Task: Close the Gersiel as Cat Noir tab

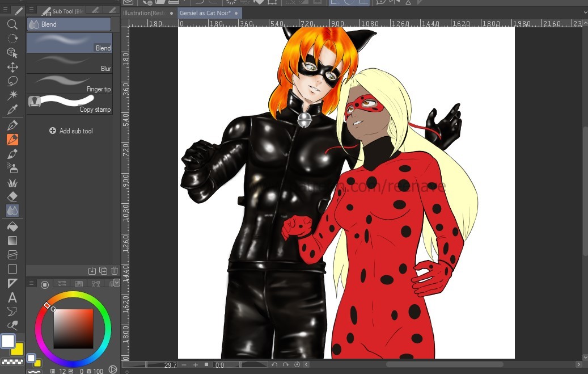Action: [x=236, y=13]
